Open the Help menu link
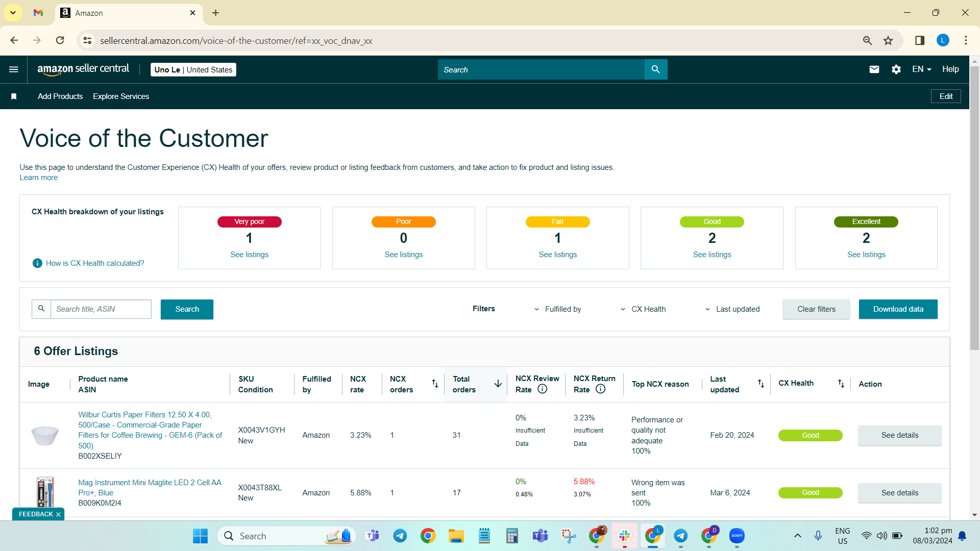 (950, 69)
